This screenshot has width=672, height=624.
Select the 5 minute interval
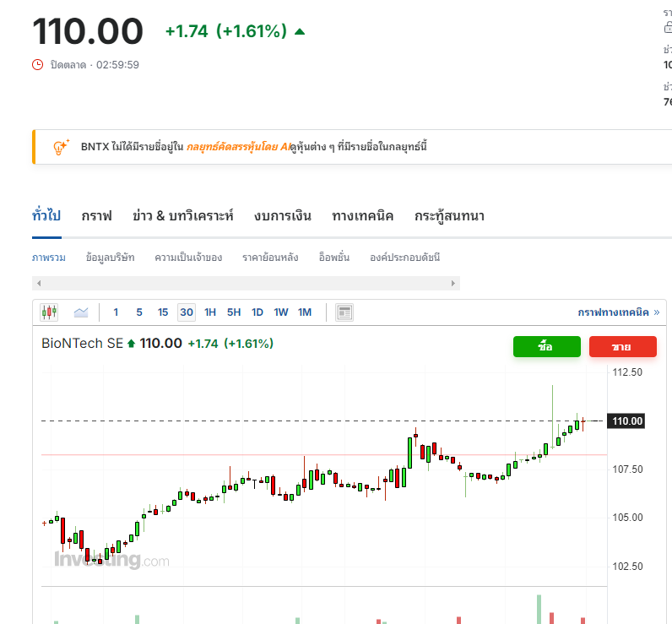[x=139, y=312]
